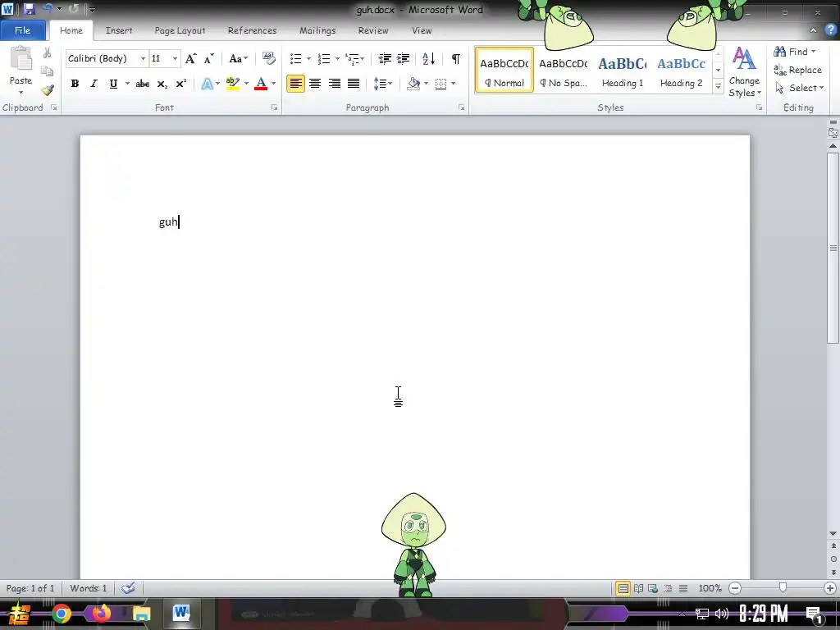The image size is (840, 630).
Task: Apply the Normal style
Action: pyautogui.click(x=504, y=70)
